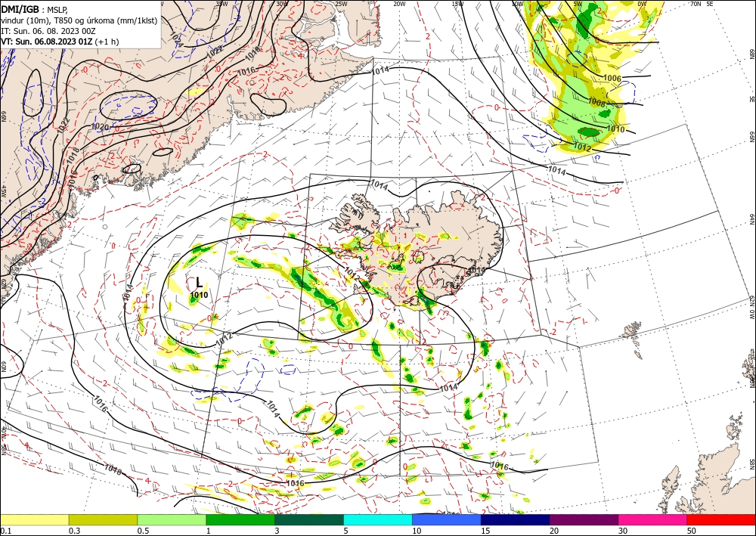The height and width of the screenshot is (536, 756).
Task: Pick the blue 10 mm legend swatch
Action: click(x=447, y=519)
